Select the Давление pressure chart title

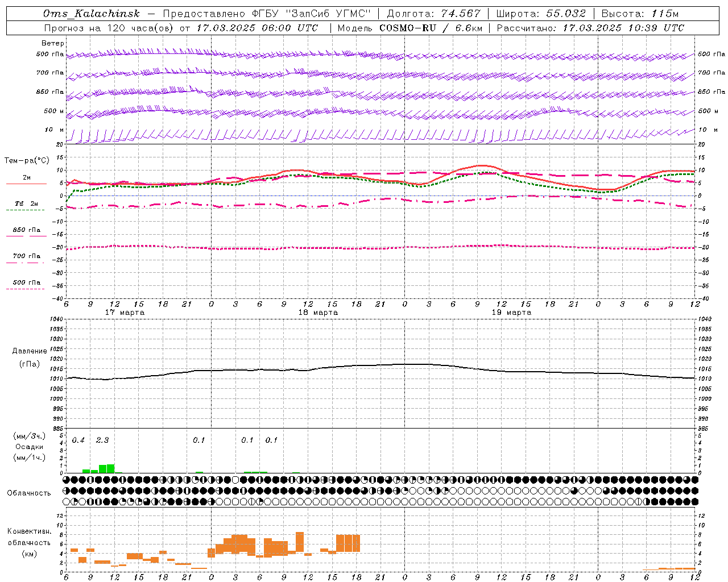click(x=30, y=351)
